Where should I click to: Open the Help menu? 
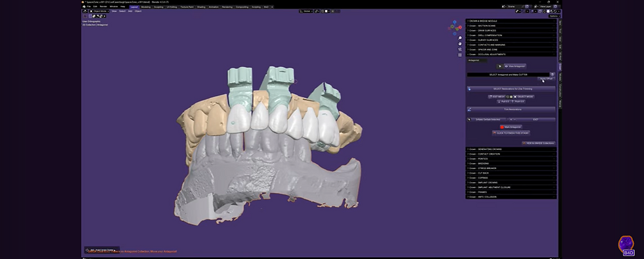coord(122,7)
